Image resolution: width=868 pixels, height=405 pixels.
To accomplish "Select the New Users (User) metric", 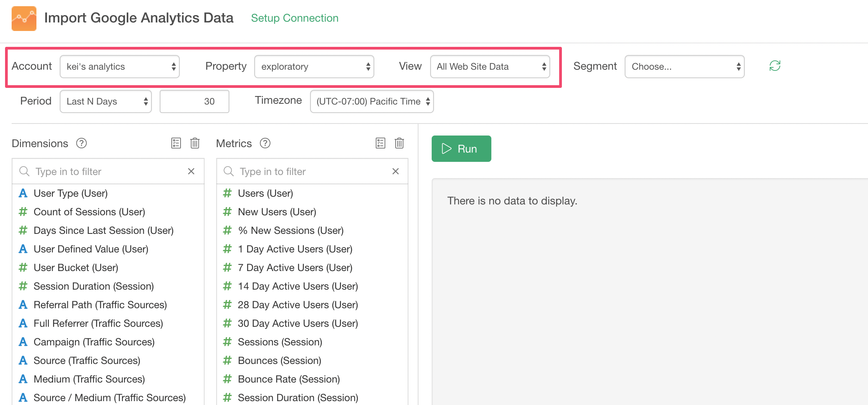I will click(x=312, y=212).
